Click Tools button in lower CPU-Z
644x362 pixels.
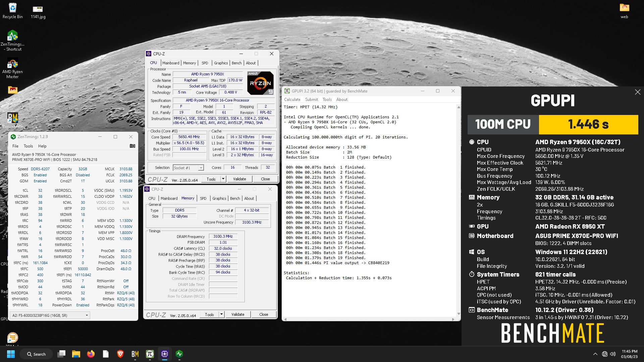click(x=209, y=314)
